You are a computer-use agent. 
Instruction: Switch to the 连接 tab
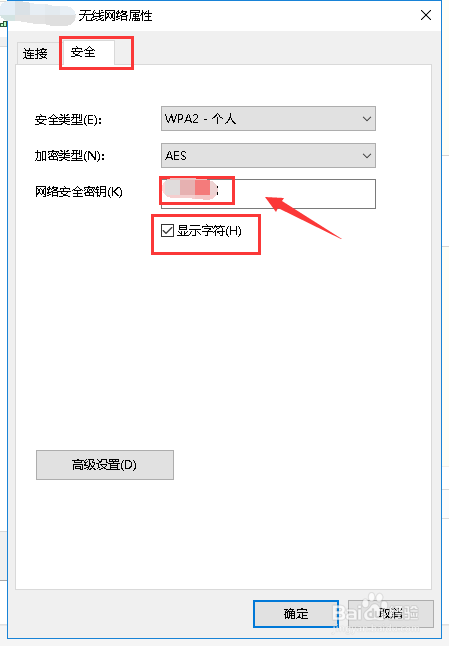[x=35, y=54]
